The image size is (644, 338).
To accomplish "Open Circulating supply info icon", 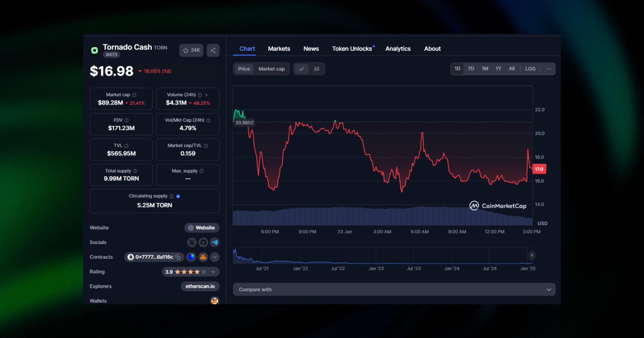I will coord(172,196).
